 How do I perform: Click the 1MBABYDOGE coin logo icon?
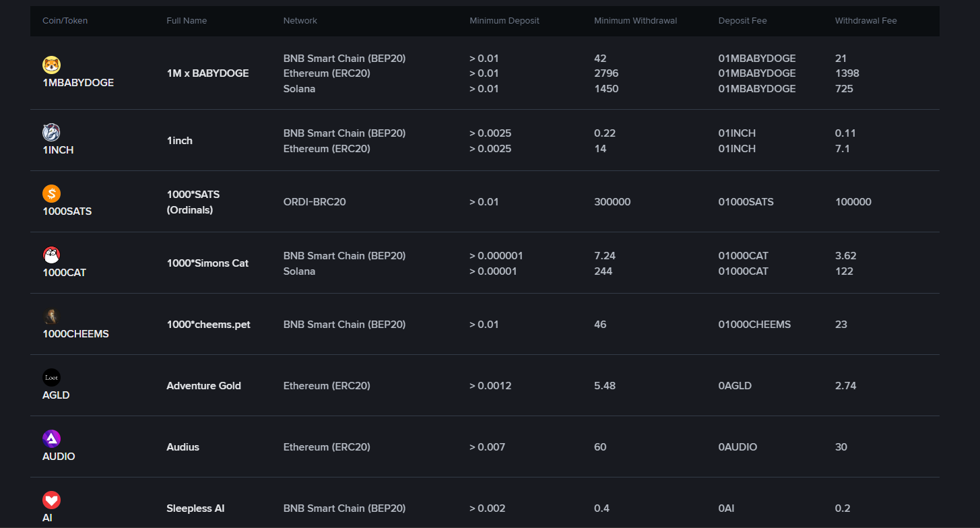click(x=52, y=65)
